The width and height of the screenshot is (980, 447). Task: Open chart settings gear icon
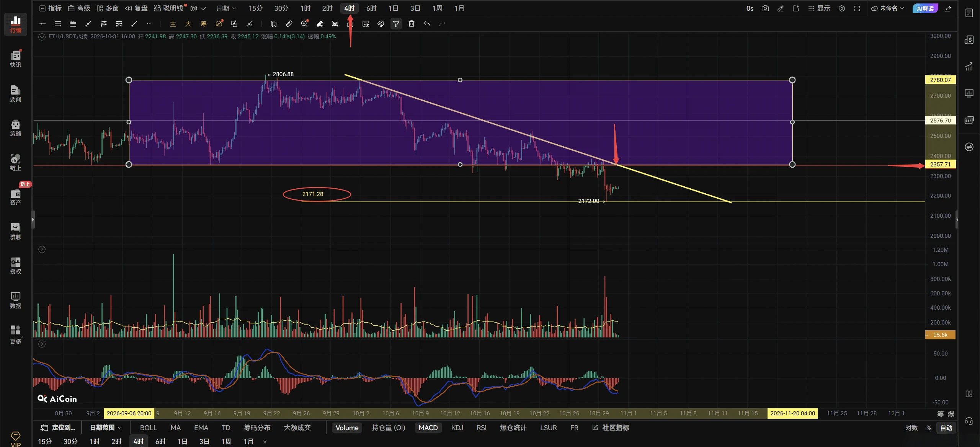coord(842,8)
